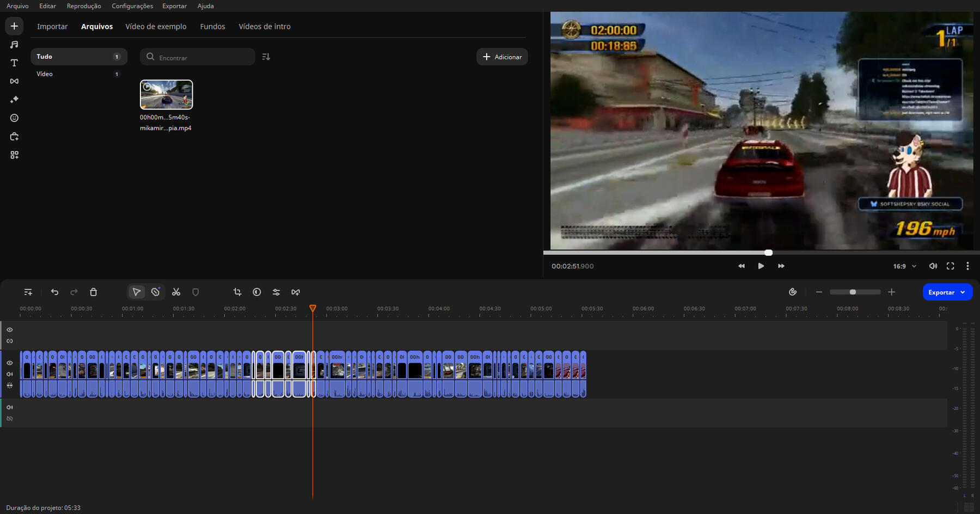Open the music/audio library sidebar icon

[14, 45]
